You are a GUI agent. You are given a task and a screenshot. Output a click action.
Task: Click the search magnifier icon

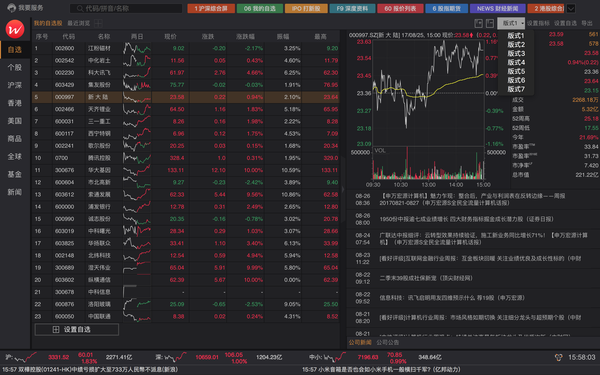click(80, 8)
